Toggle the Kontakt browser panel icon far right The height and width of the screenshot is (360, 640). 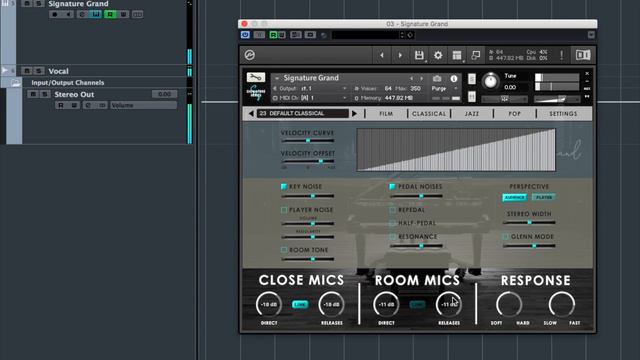(583, 55)
